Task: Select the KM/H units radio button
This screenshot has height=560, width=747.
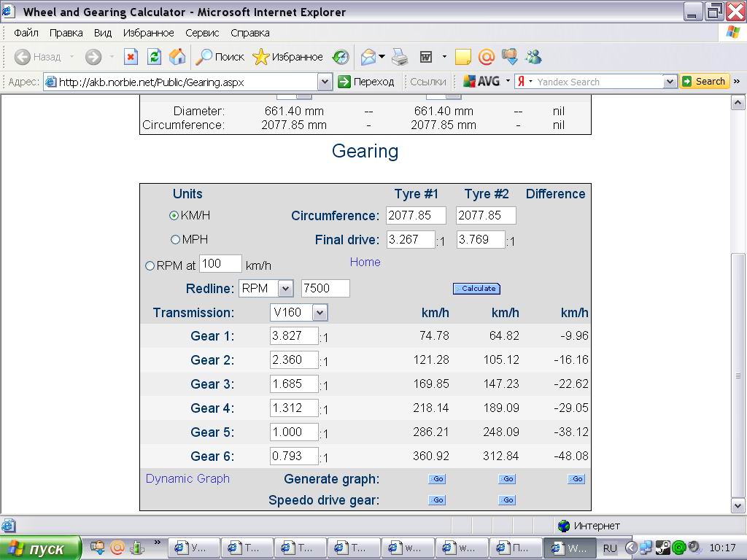Action: pos(174,216)
